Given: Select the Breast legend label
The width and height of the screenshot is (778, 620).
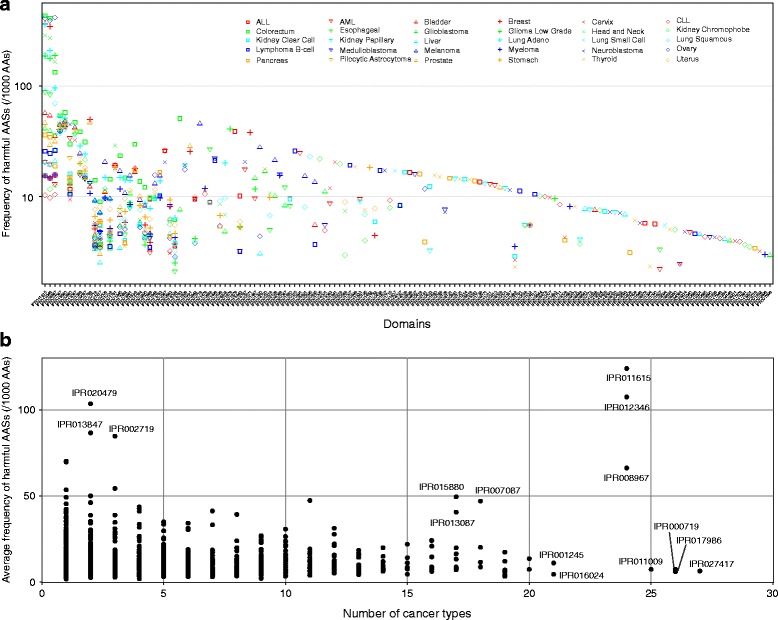Looking at the screenshot, I should [x=519, y=21].
